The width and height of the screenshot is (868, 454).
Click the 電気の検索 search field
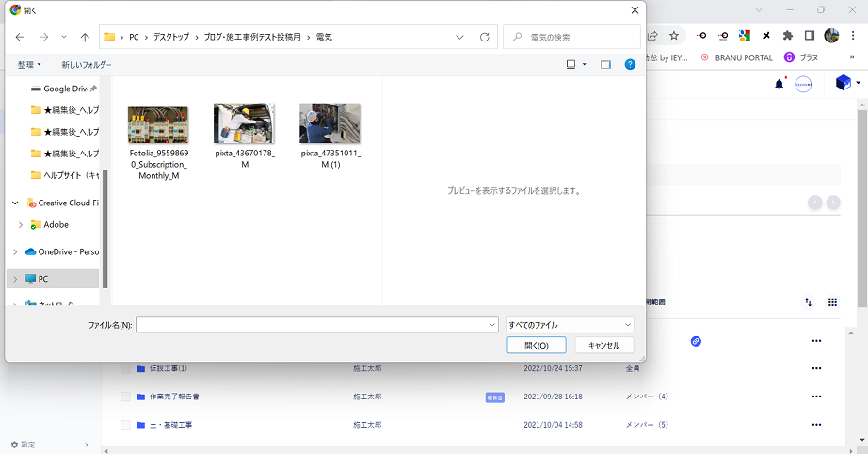pos(571,37)
